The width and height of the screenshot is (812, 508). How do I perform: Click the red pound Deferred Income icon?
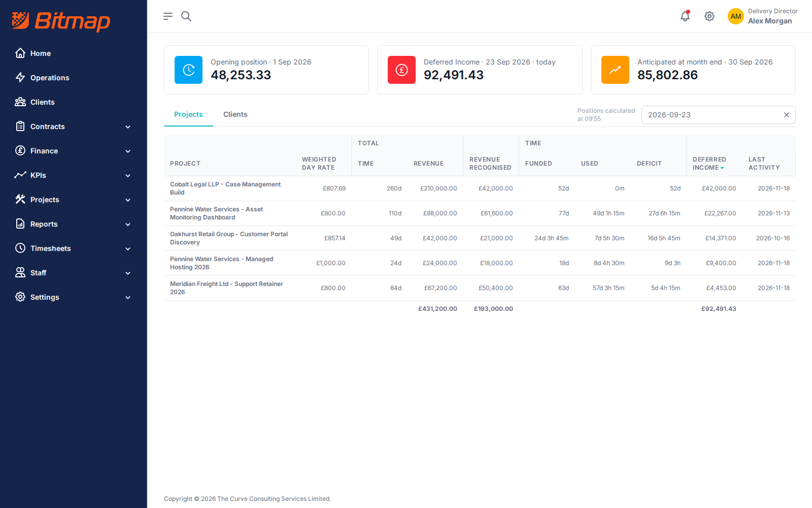(401, 70)
